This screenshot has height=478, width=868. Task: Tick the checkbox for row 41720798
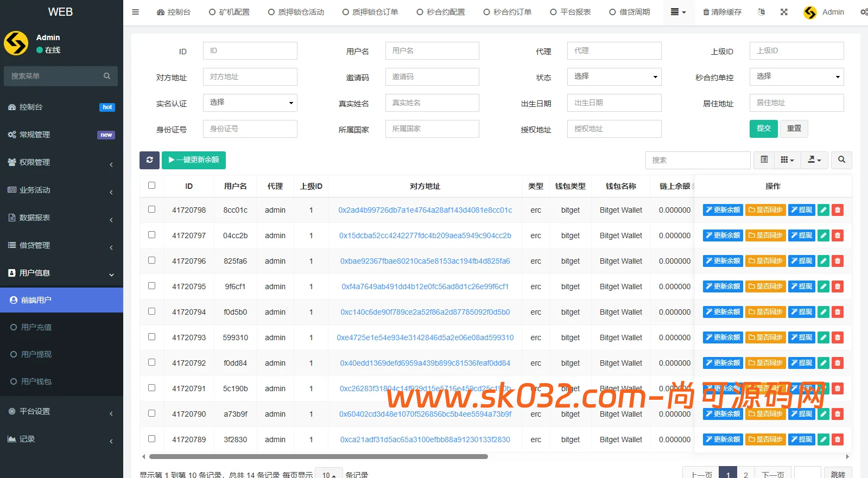point(152,209)
